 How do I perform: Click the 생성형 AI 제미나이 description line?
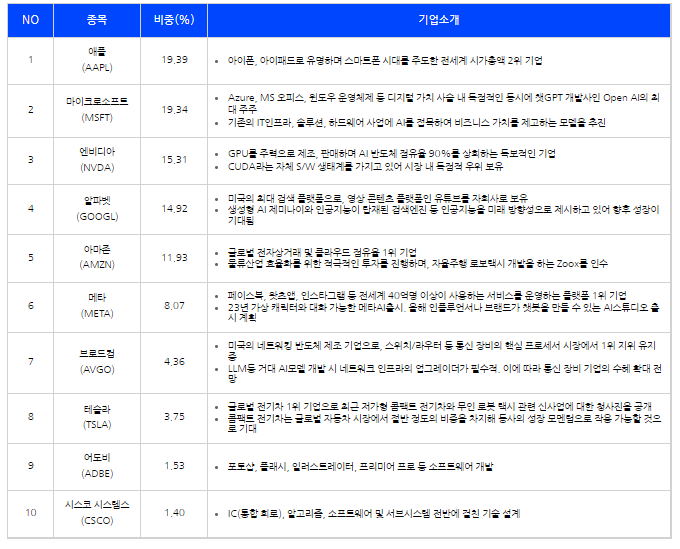(444, 215)
